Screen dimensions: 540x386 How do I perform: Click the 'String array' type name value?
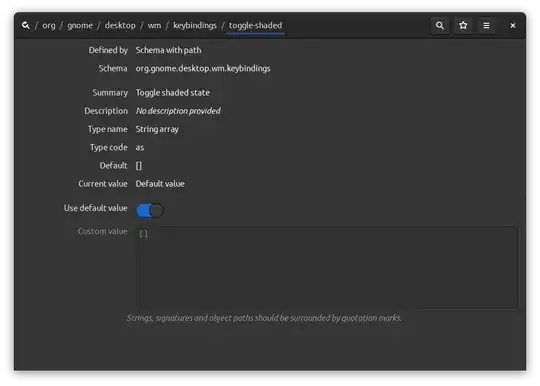[157, 129]
